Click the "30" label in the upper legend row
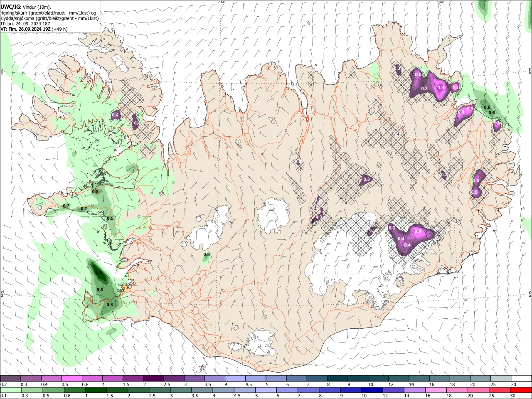Image resolution: width=532 pixels, height=399 pixels. click(x=514, y=384)
